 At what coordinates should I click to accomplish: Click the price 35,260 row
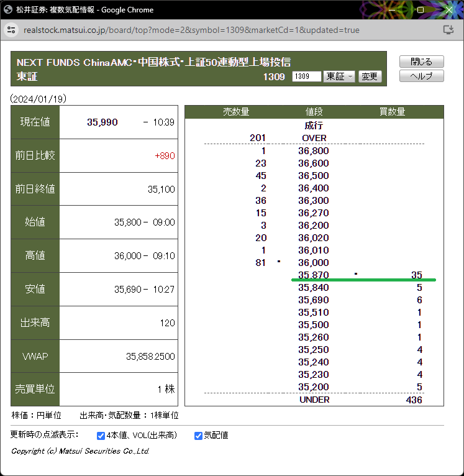314,337
